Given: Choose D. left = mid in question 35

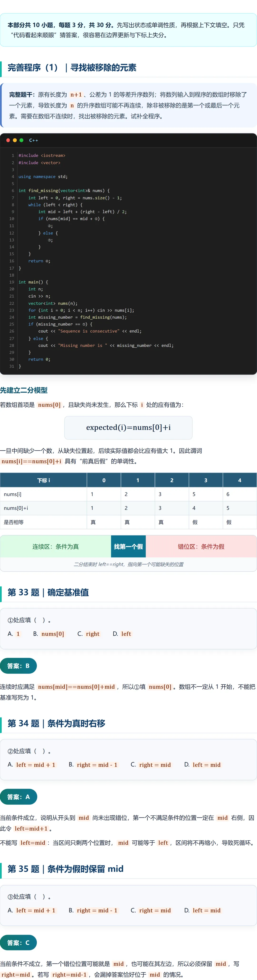Looking at the screenshot, I should coord(203,910).
